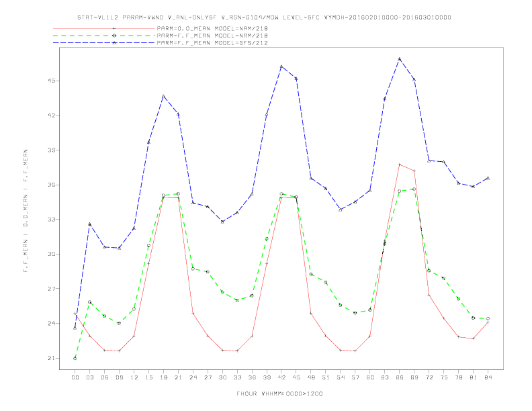The width and height of the screenshot is (532, 411).
Task: Click the y-axis tick label 33
Action: coord(52,220)
